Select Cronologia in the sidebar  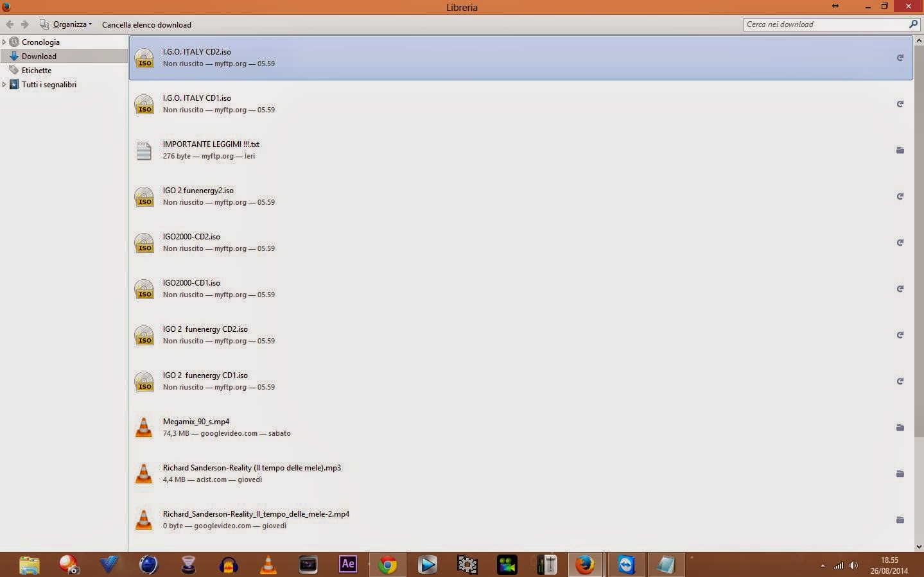40,42
